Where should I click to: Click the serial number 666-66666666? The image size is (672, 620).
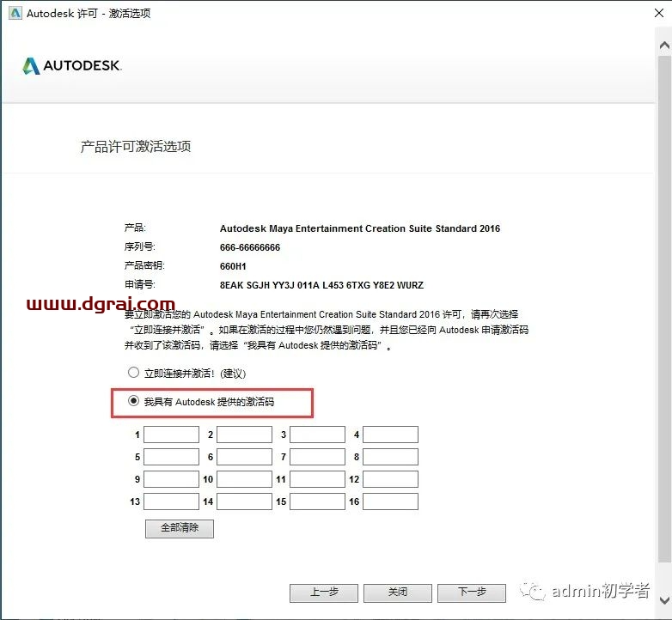point(250,247)
